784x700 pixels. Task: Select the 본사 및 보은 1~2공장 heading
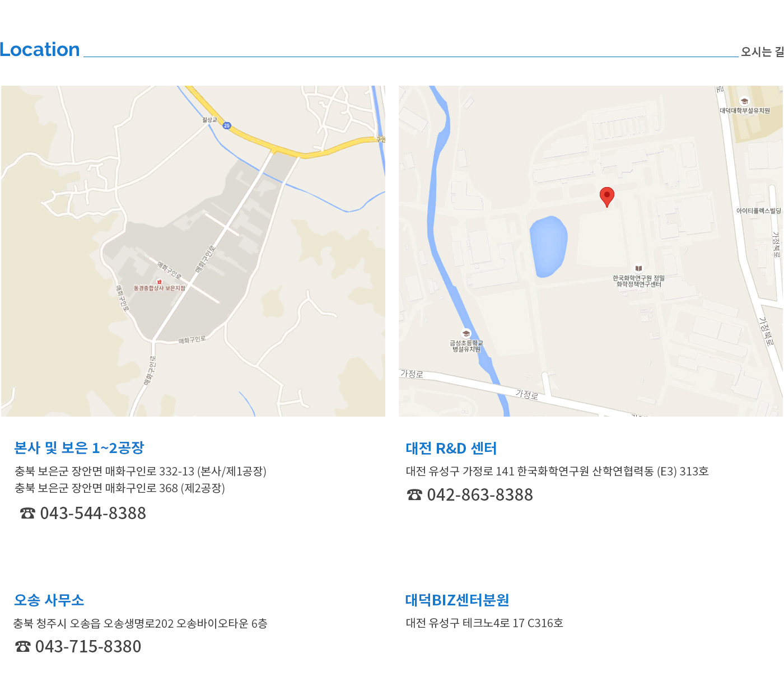[x=79, y=448]
